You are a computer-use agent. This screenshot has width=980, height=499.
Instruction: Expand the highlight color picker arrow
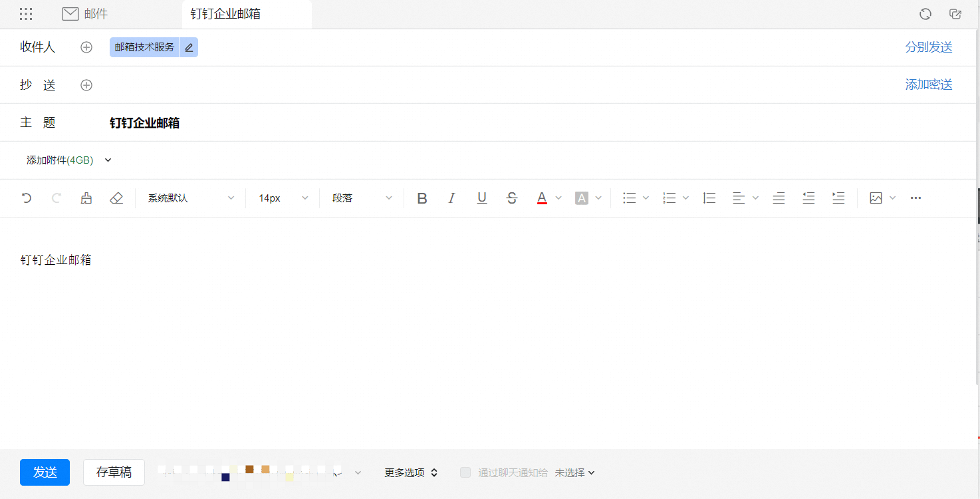point(598,198)
